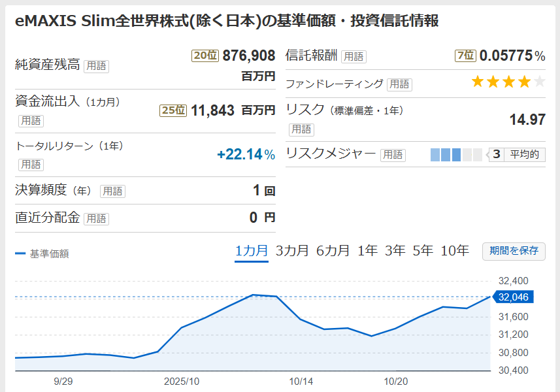
Task: Click the 32,046 current price marker on chart
Action: pos(513,297)
